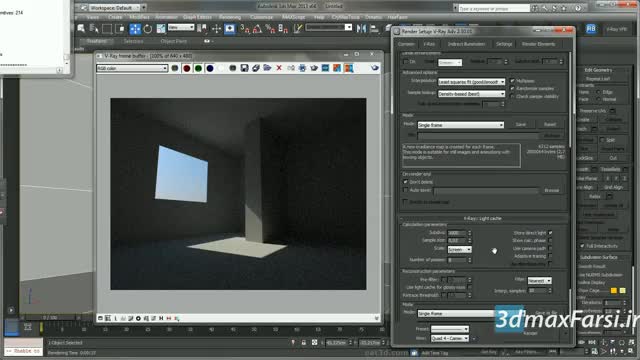Viewport: 640px width, 360px height.
Task: Click the irradiance map Save button
Action: point(520,124)
